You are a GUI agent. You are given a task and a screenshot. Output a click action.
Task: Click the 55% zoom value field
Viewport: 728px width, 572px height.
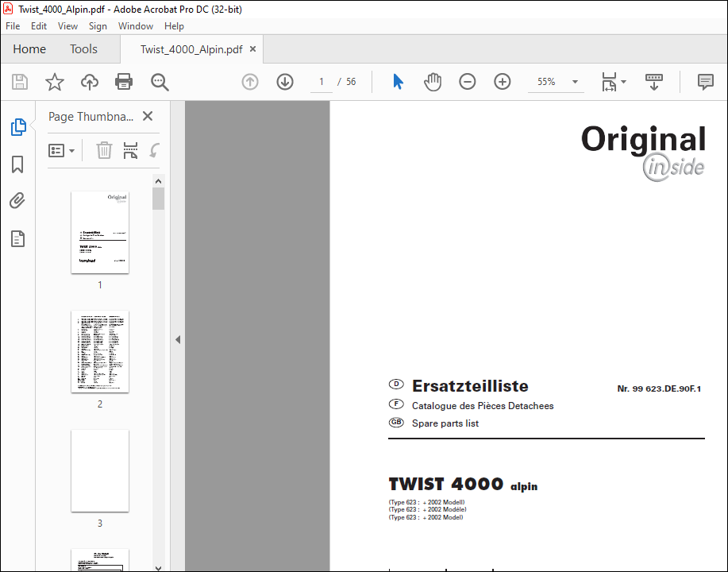(x=546, y=82)
